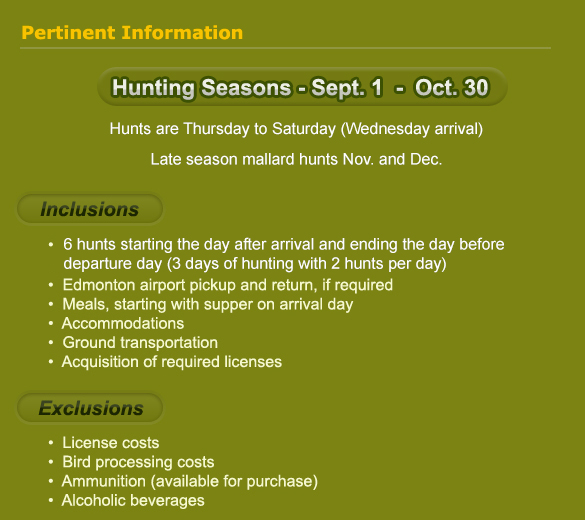Click the Ground transportation list item
This screenshot has width=585, height=520.
pos(140,343)
